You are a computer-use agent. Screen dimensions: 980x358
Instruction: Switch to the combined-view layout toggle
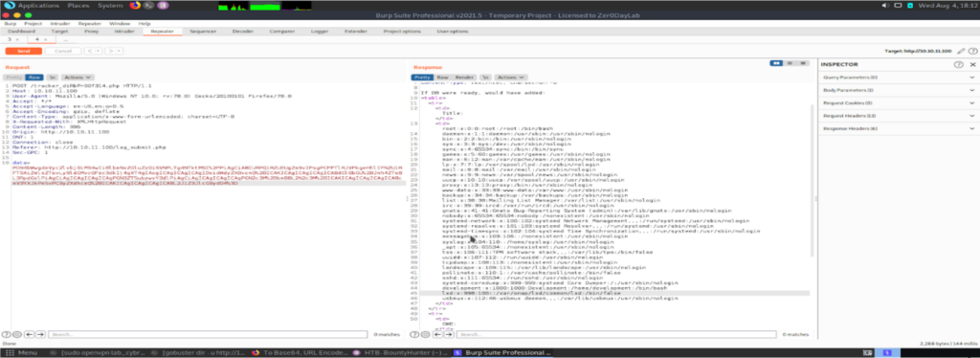804,63
